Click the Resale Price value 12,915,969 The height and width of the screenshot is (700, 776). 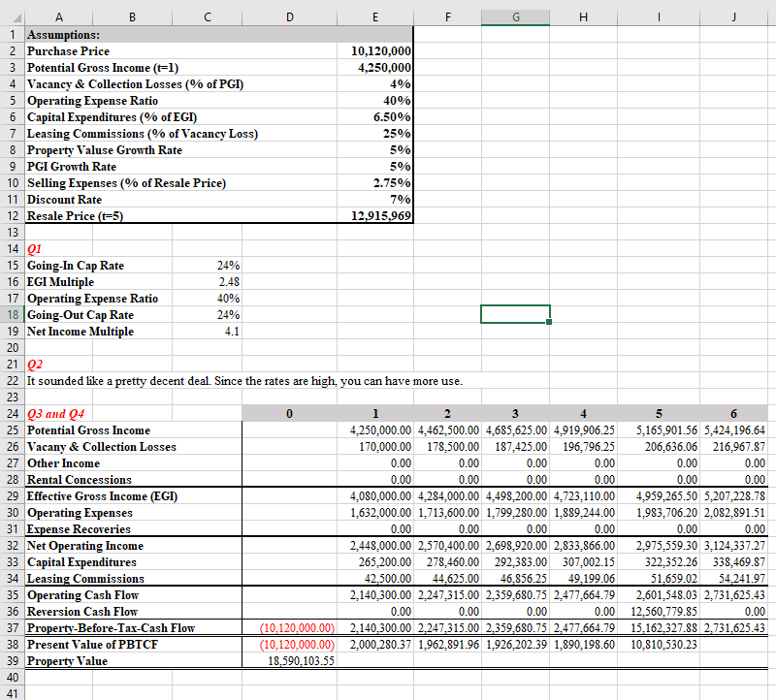point(383,216)
